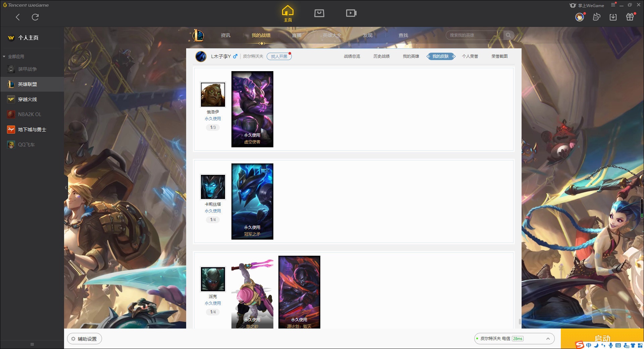Click the 俄洛伊 champion portrait
The width and height of the screenshot is (644, 349).
[x=213, y=95]
